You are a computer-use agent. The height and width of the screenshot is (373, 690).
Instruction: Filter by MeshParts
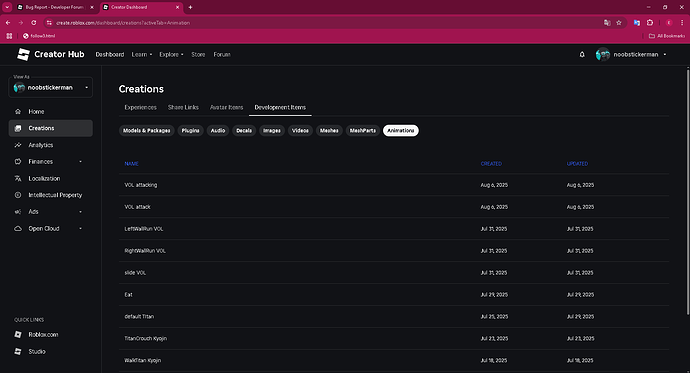(x=363, y=131)
